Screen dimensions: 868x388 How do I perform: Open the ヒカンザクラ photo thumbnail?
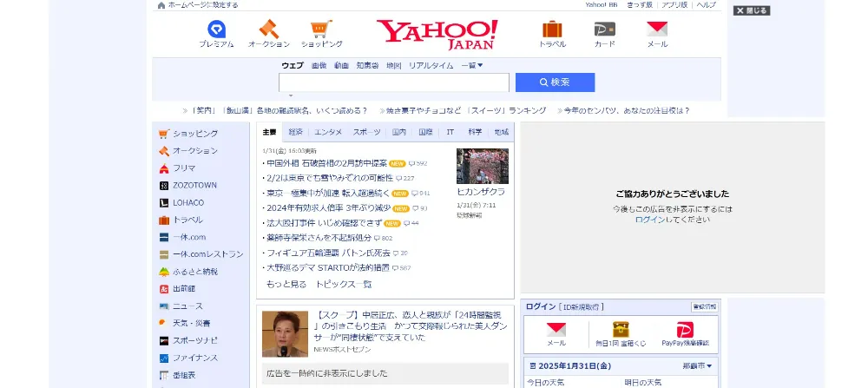click(482, 166)
